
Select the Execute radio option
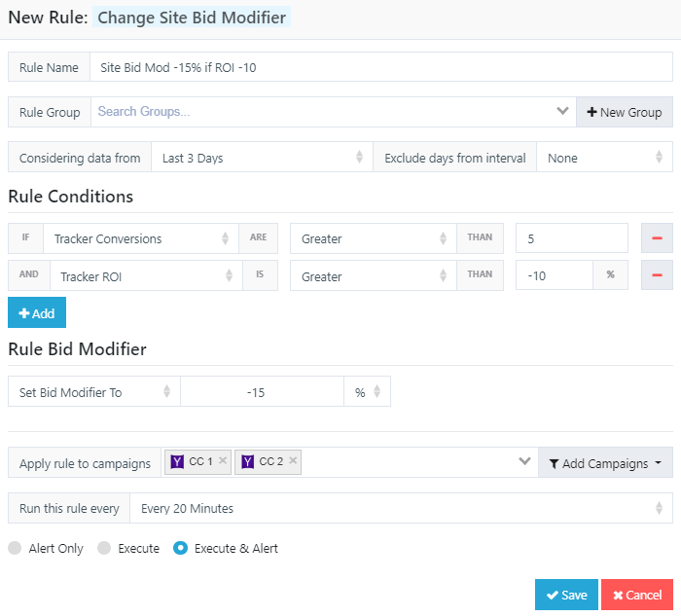click(x=104, y=548)
